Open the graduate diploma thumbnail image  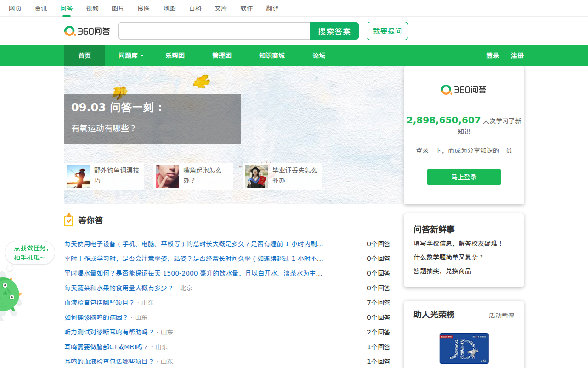(256, 177)
